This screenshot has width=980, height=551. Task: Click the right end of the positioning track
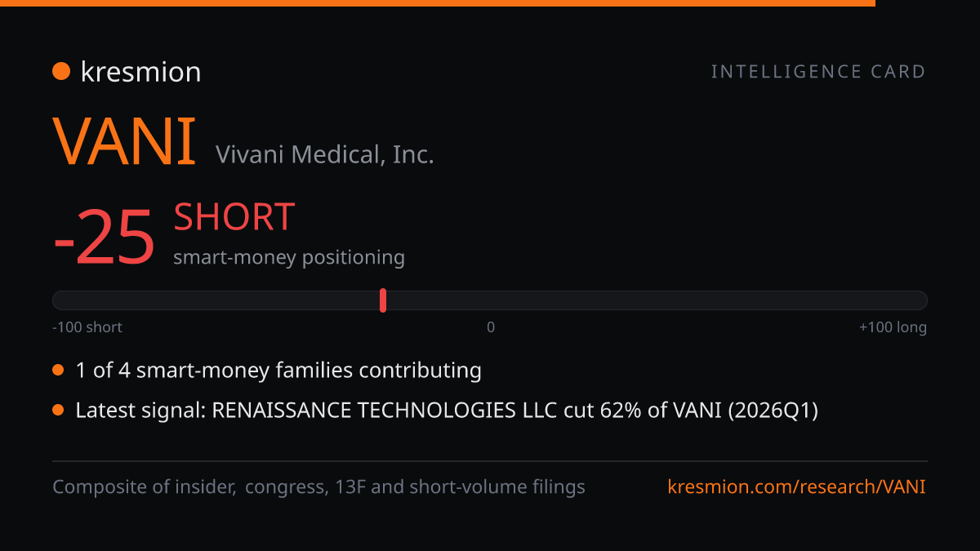920,300
